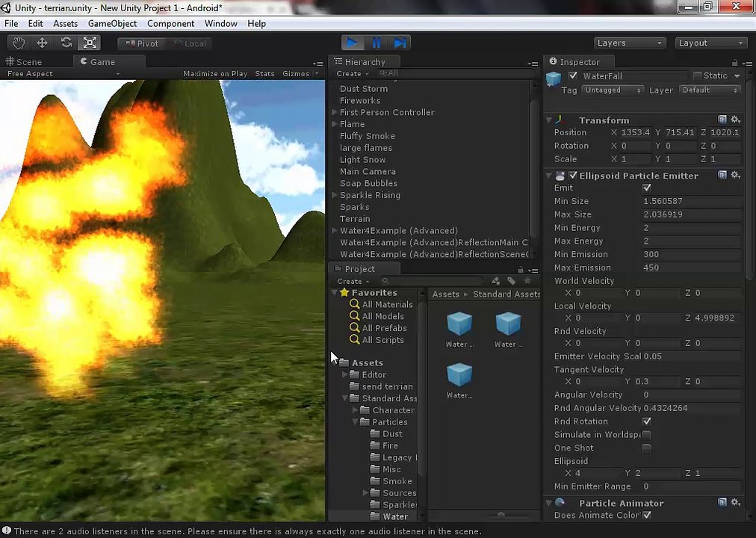Toggle Rnd Rotation checkbox
The width and height of the screenshot is (756, 538).
tap(646, 421)
